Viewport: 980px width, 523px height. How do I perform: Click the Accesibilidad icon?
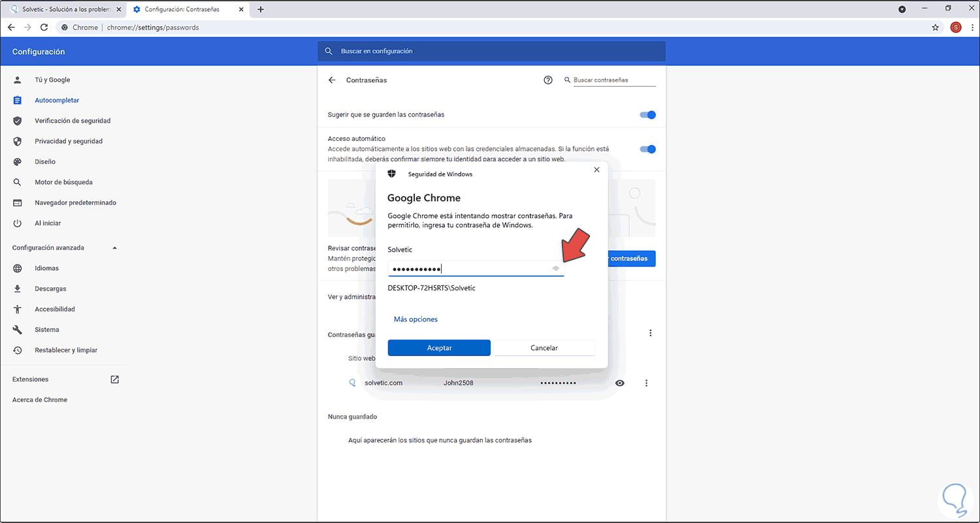tap(18, 309)
